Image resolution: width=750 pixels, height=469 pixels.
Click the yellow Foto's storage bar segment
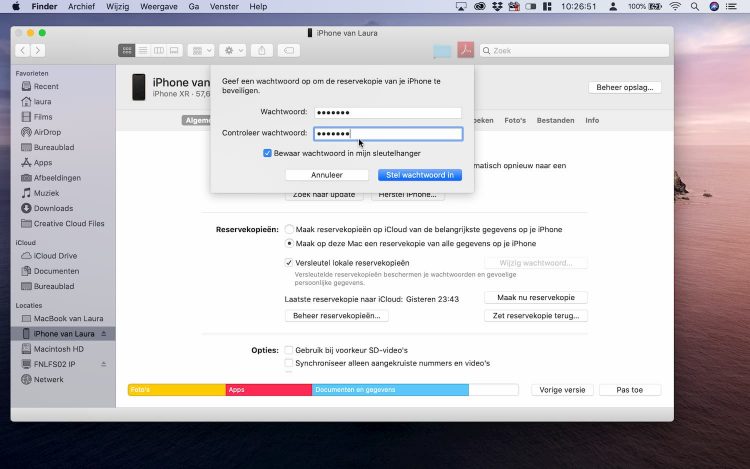pos(176,389)
